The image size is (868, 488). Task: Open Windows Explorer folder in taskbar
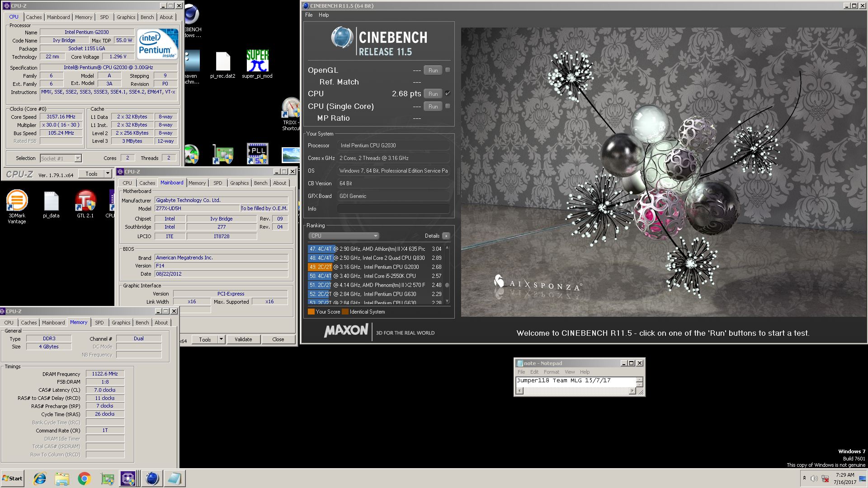click(x=62, y=479)
